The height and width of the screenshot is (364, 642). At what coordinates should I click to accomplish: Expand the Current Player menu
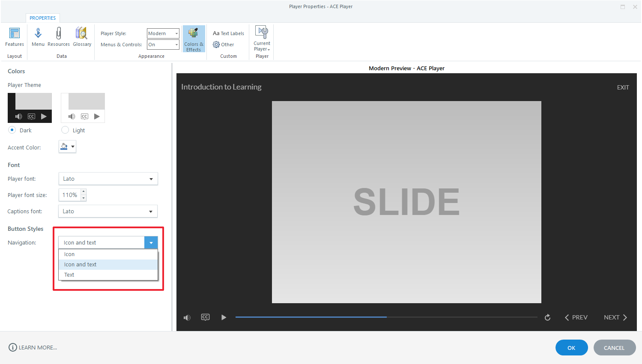261,38
